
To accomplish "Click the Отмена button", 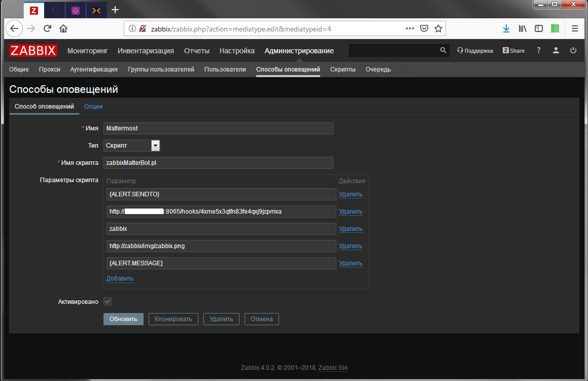I will pos(262,319).
